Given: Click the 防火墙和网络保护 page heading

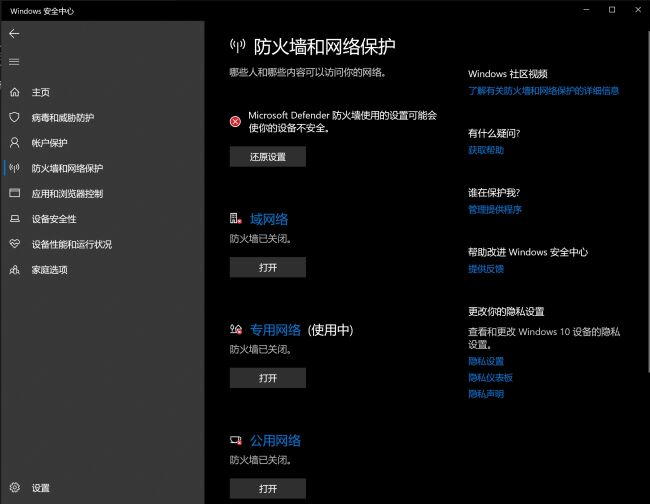Looking at the screenshot, I should (x=325, y=46).
